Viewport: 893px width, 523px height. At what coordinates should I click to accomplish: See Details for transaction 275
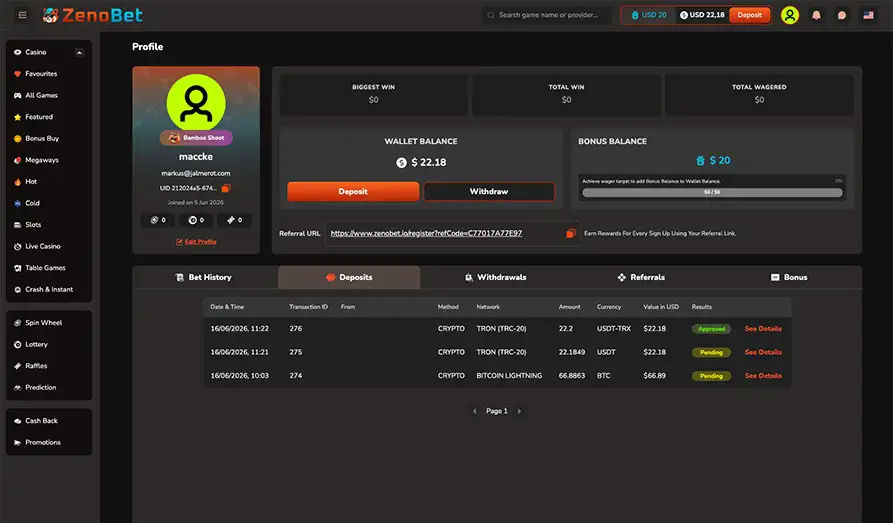click(x=763, y=352)
